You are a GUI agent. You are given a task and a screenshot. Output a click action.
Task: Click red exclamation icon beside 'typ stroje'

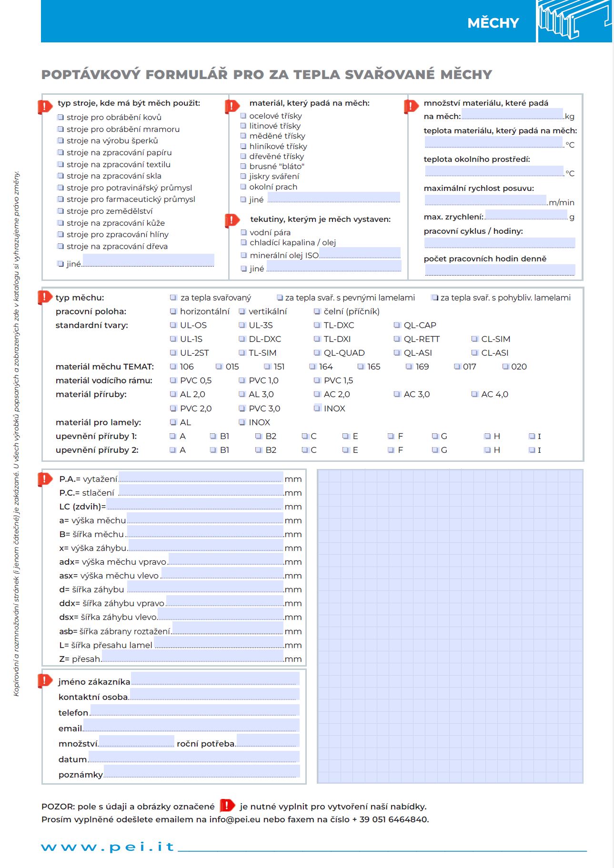pos(45,106)
